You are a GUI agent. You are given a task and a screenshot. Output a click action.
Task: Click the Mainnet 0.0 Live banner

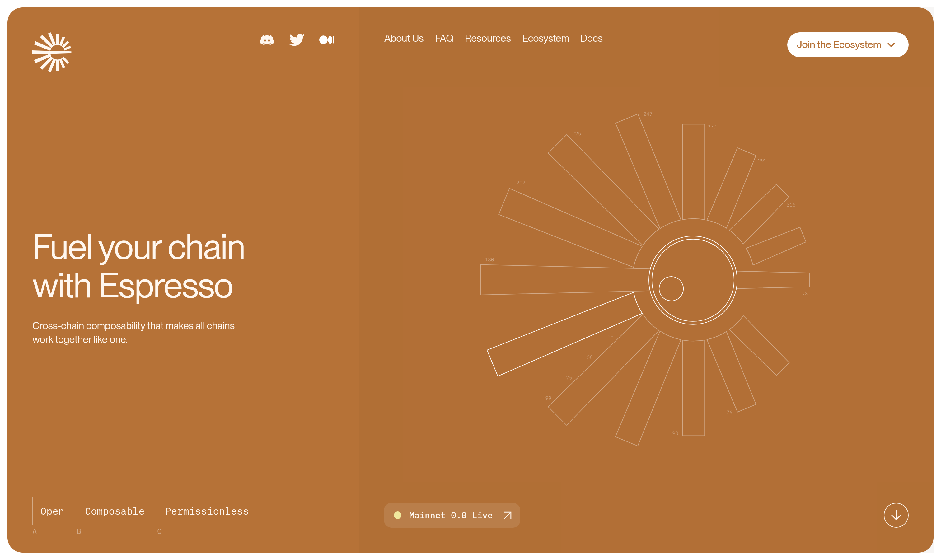[452, 515]
